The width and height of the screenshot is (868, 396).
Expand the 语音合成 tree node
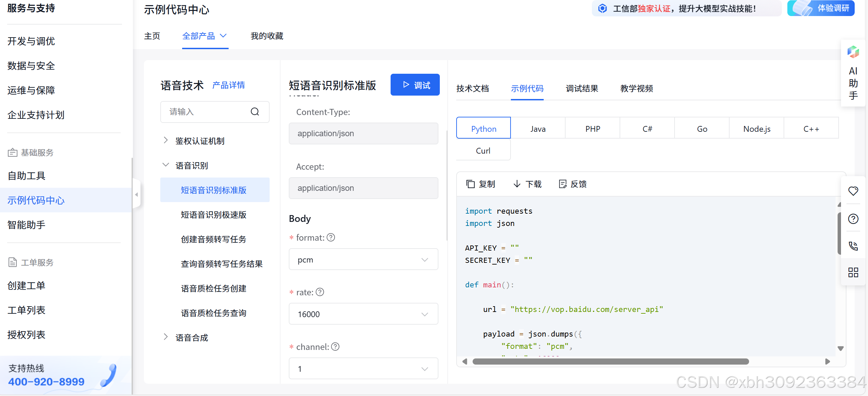(166, 337)
